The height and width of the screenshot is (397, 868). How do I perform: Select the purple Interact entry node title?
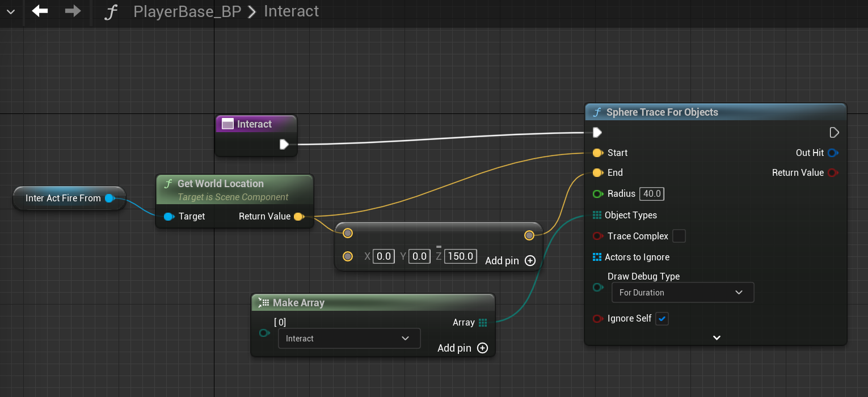point(254,124)
